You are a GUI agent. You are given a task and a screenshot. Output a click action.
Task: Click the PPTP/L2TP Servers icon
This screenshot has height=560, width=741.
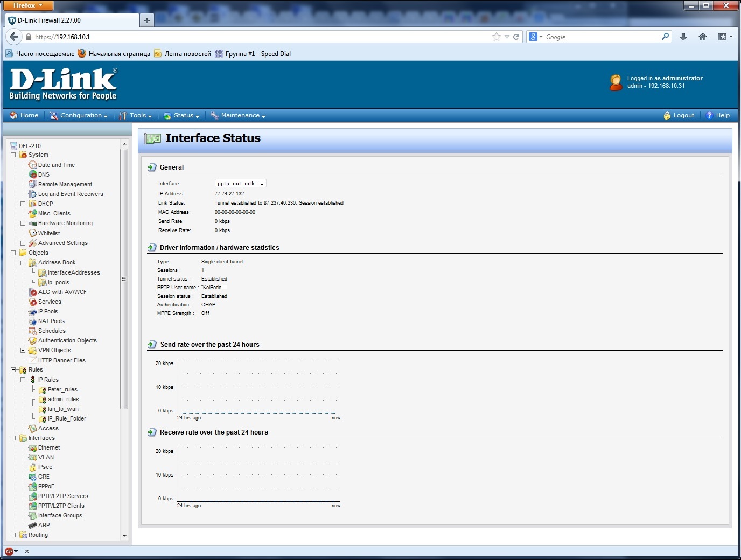click(x=33, y=496)
